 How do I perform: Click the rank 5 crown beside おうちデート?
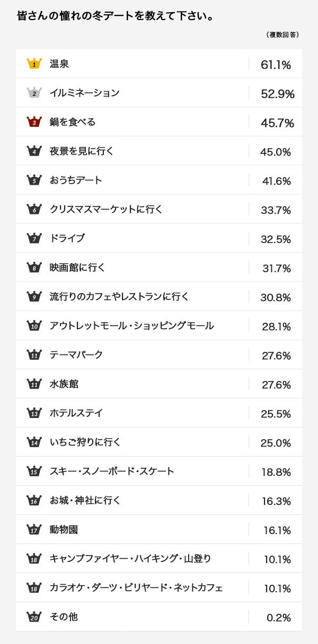[34, 180]
